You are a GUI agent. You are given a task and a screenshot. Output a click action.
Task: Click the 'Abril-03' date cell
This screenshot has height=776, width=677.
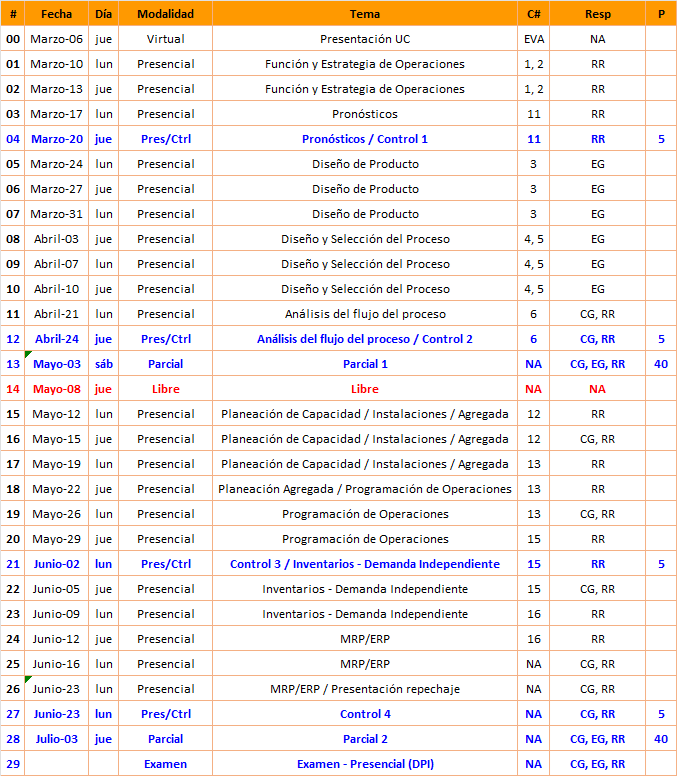(x=56, y=239)
